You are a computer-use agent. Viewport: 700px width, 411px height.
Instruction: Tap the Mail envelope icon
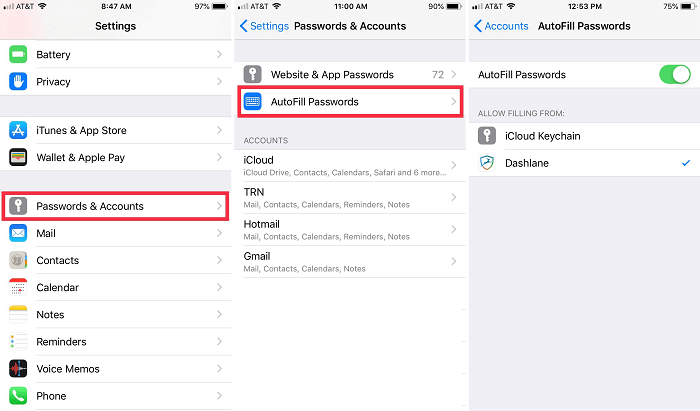click(19, 233)
